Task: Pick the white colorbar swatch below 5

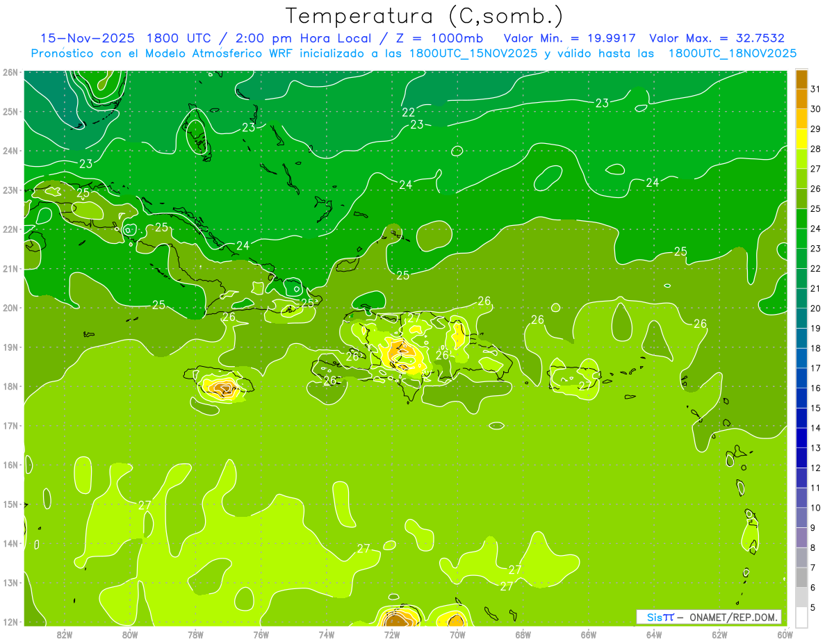Action: [801, 617]
